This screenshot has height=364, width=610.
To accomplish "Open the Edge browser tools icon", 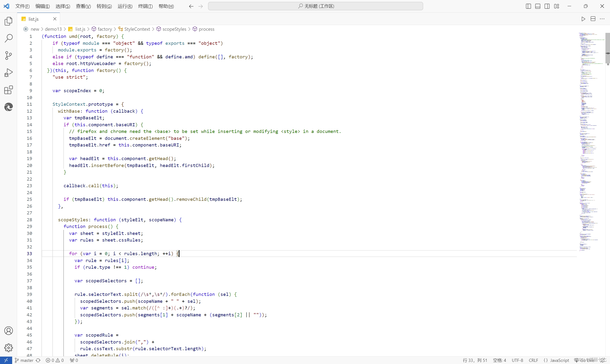I will coord(9,107).
